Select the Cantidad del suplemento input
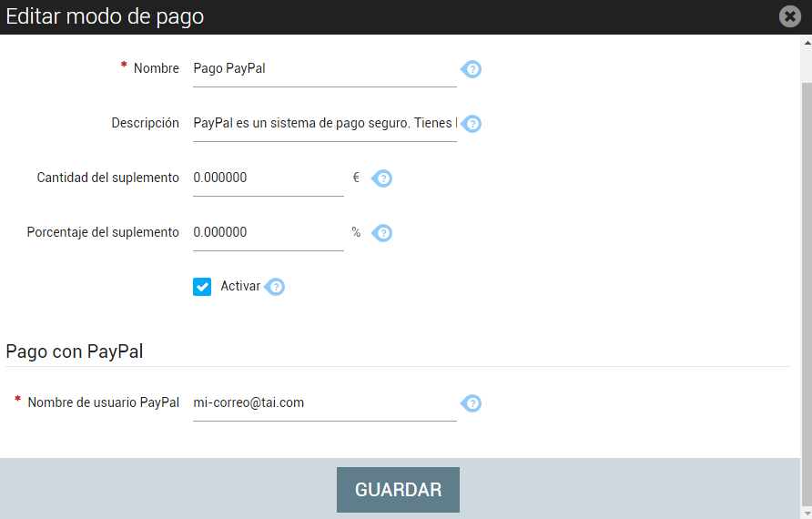Image resolution: width=812 pixels, height=519 pixels. [x=269, y=178]
